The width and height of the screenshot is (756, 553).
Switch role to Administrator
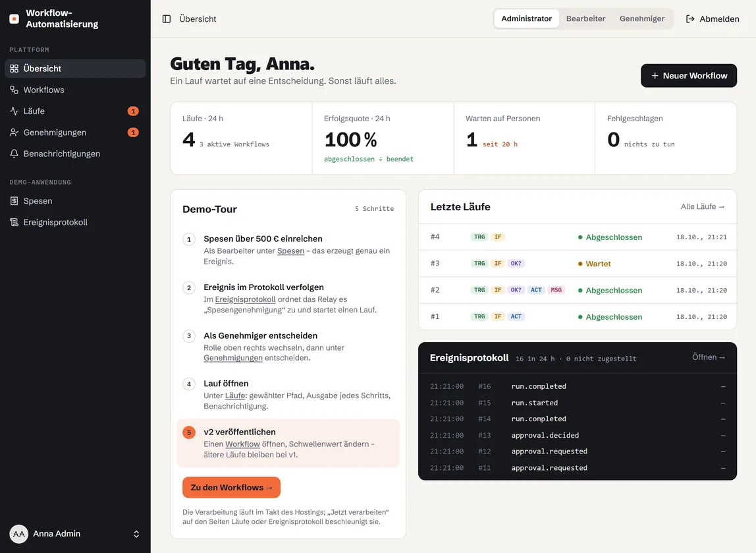[x=527, y=19]
